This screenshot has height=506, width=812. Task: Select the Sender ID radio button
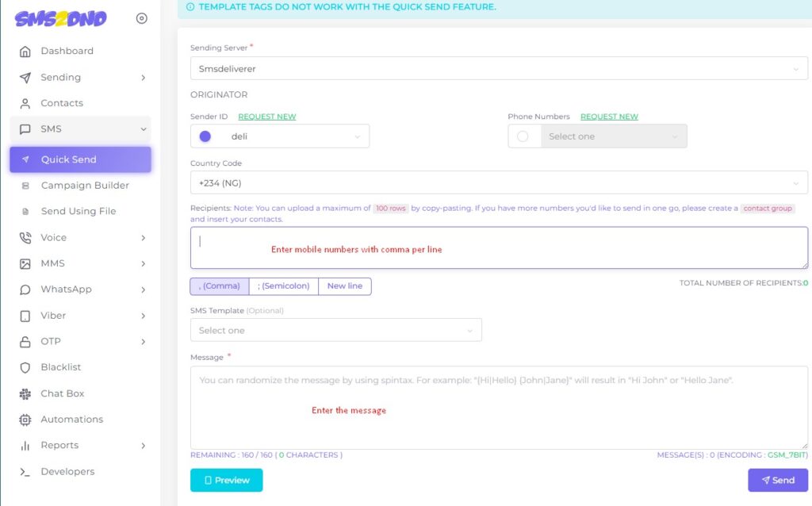tap(205, 136)
